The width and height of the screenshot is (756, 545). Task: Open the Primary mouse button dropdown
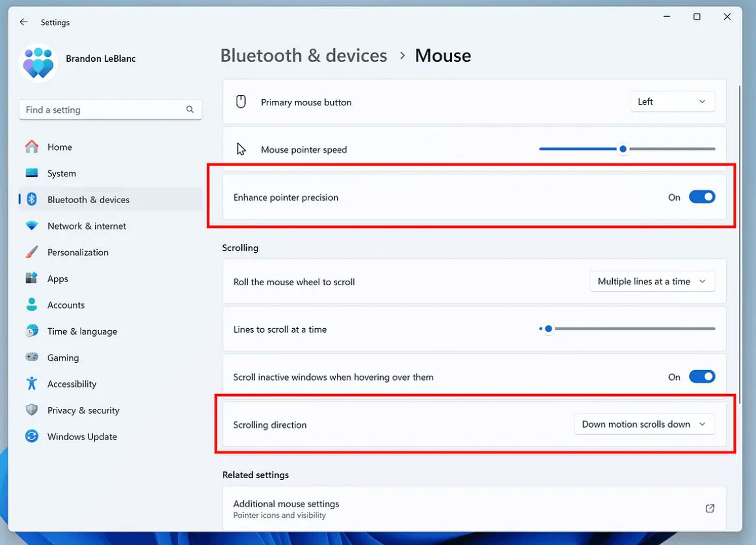[672, 102]
